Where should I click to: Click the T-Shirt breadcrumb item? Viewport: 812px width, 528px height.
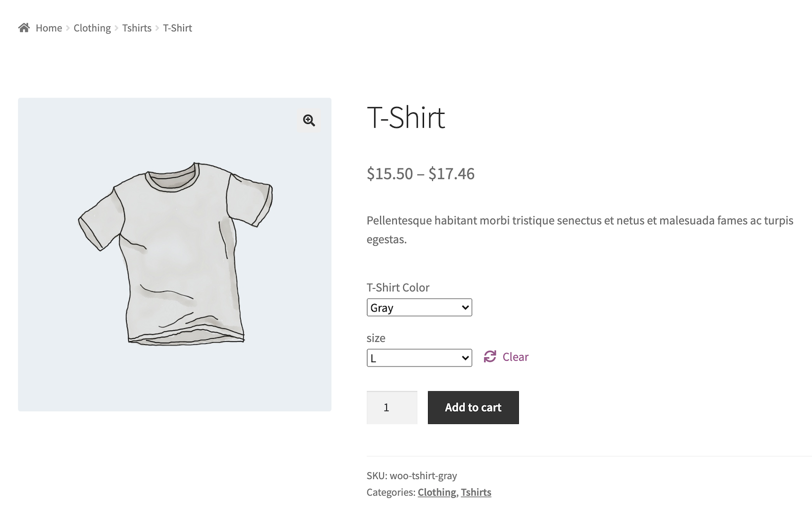click(x=177, y=28)
